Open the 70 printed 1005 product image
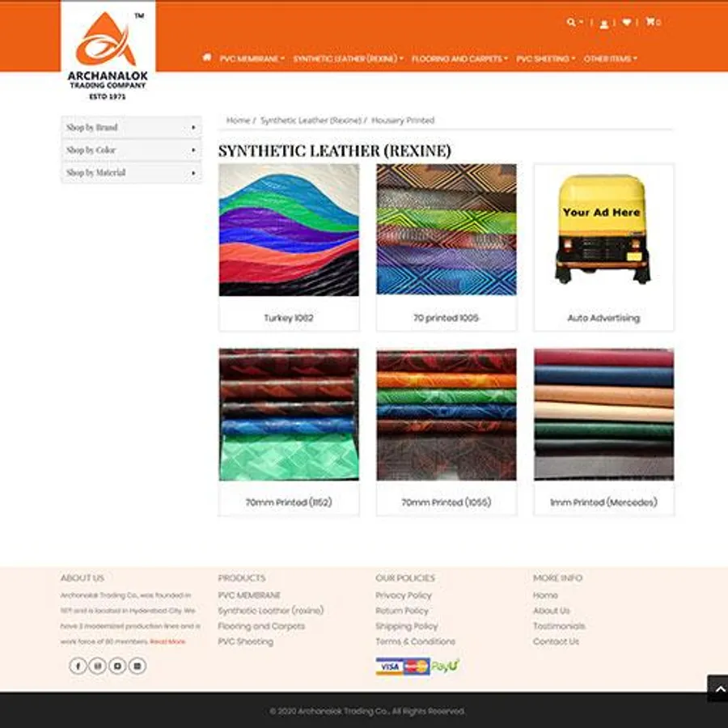The image size is (728, 728). [x=447, y=230]
